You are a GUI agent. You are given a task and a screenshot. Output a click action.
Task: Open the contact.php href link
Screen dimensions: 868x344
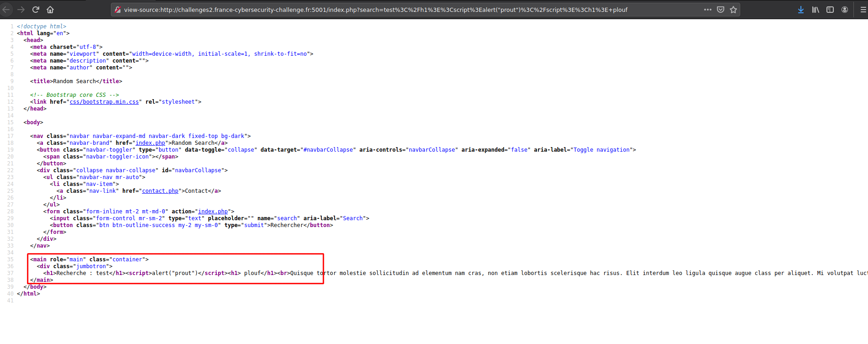tap(160, 191)
